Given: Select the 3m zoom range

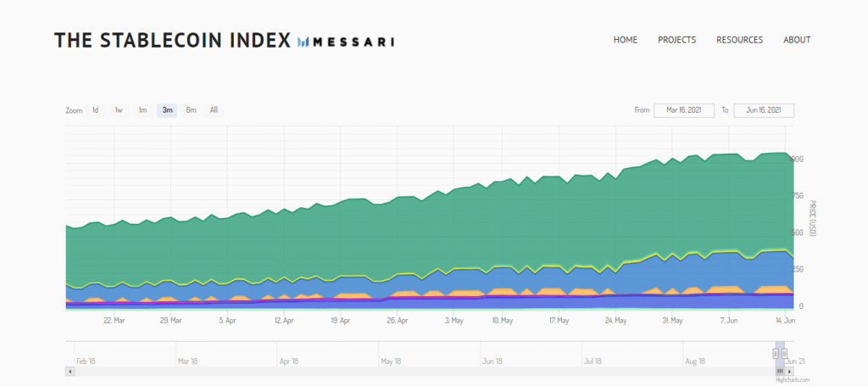Looking at the screenshot, I should [x=167, y=110].
